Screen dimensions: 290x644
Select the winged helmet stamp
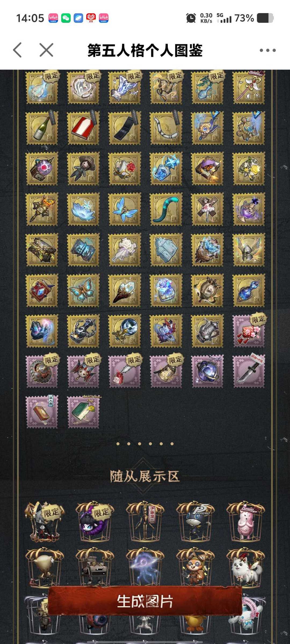click(x=249, y=250)
